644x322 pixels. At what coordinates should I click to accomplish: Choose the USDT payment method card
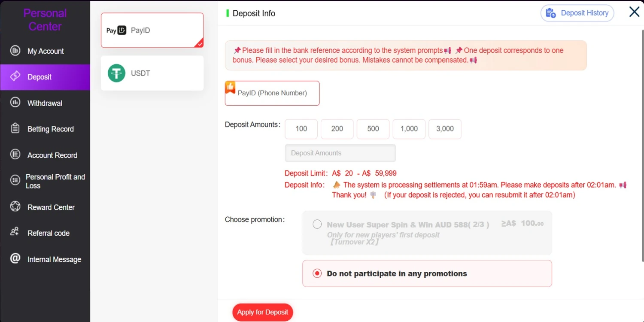tap(152, 73)
